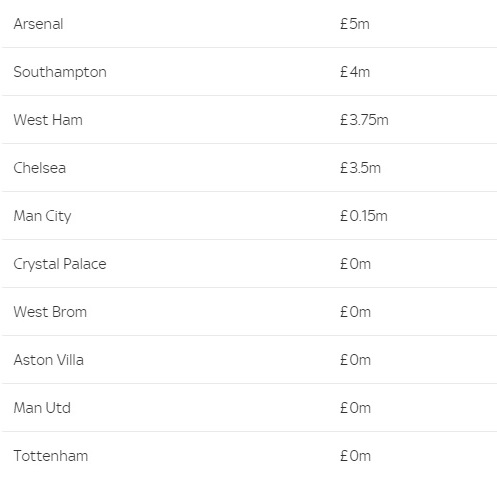Image resolution: width=497 pixels, height=500 pixels.
Task: Select West Ham in the table
Action: [48, 120]
